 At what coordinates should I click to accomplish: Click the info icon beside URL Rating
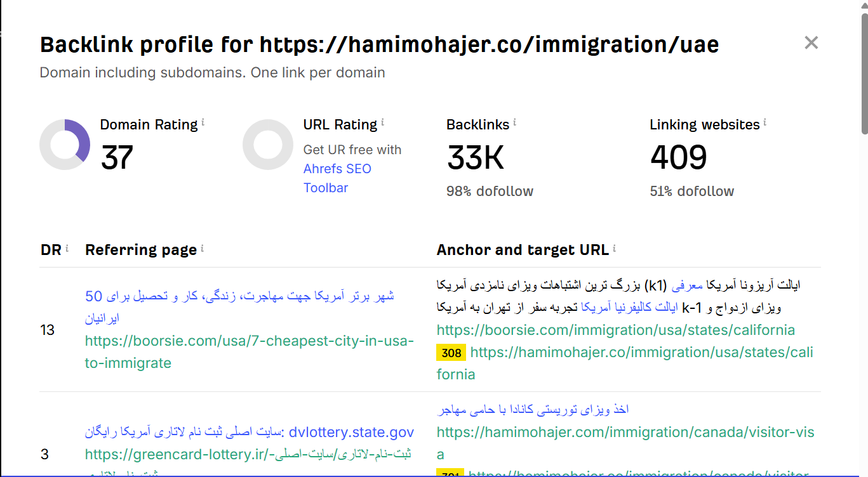383,122
